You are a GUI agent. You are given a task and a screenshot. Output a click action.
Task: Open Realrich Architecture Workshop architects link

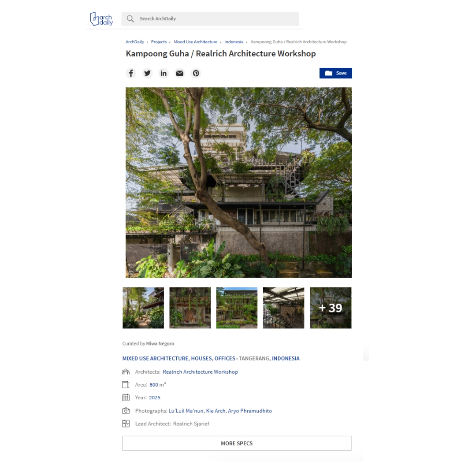click(x=201, y=372)
